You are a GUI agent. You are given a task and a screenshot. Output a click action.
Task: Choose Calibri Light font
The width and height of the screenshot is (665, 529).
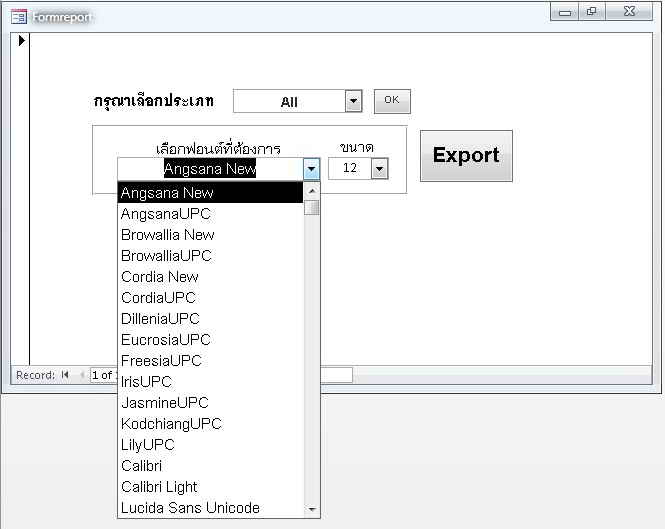(210, 487)
